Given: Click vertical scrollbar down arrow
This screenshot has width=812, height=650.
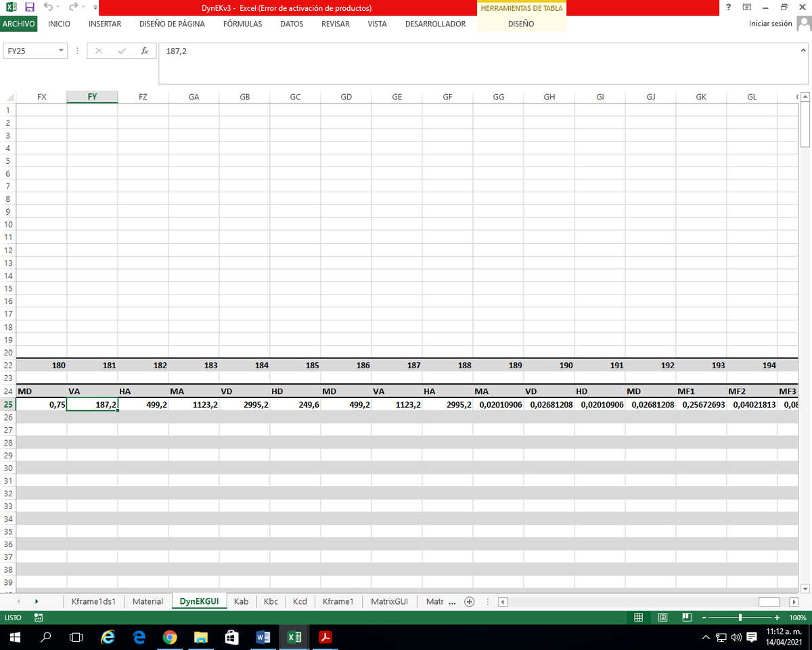Looking at the screenshot, I should coord(805,588).
